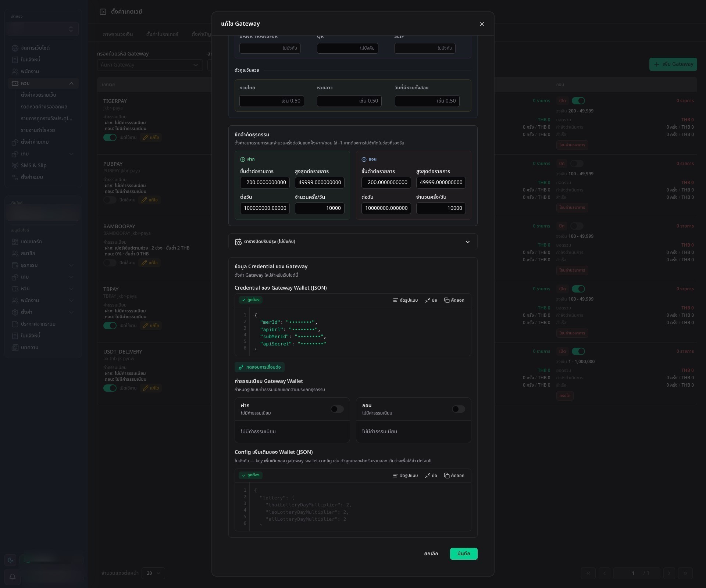Expand the maintenance schedule section
This screenshot has width=706, height=588.
click(353, 242)
